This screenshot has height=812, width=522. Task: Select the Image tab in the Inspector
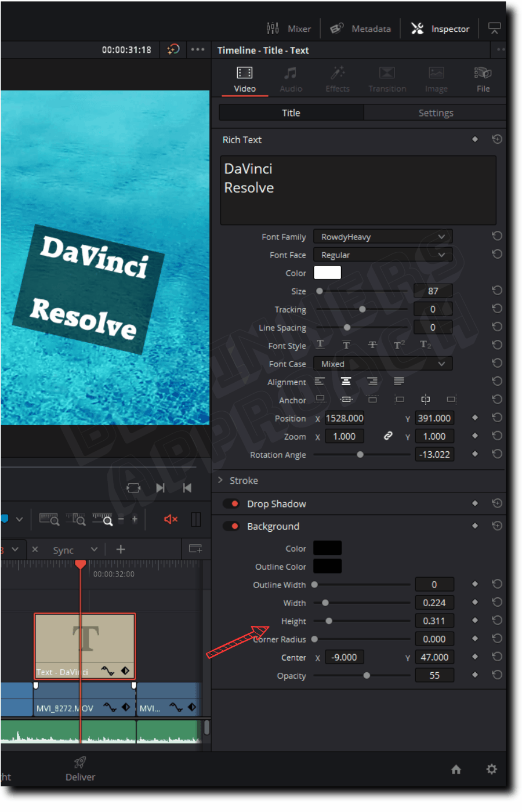point(436,78)
